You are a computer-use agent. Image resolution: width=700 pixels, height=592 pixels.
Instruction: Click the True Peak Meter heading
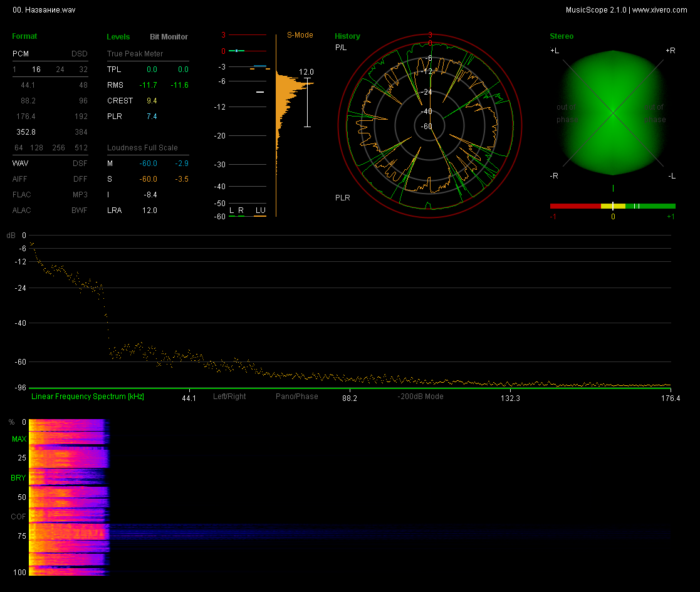135,54
